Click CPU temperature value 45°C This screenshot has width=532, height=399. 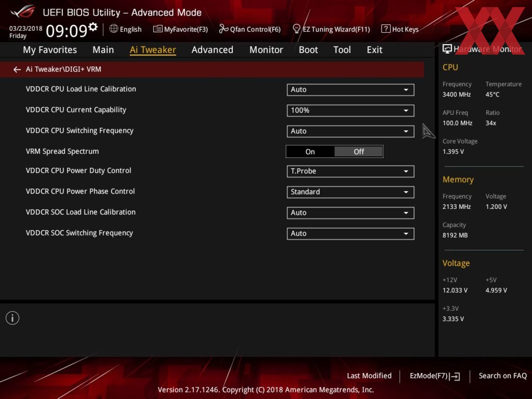coord(492,94)
